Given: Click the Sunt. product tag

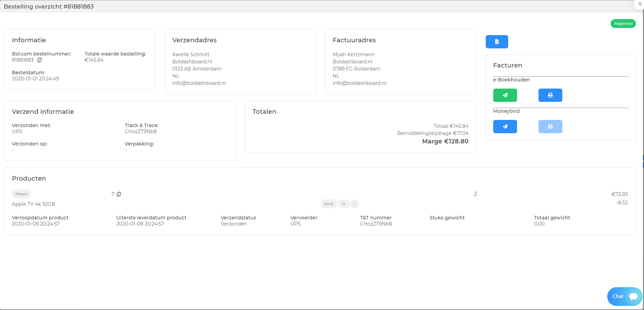Looking at the screenshot, I should click(x=328, y=204).
